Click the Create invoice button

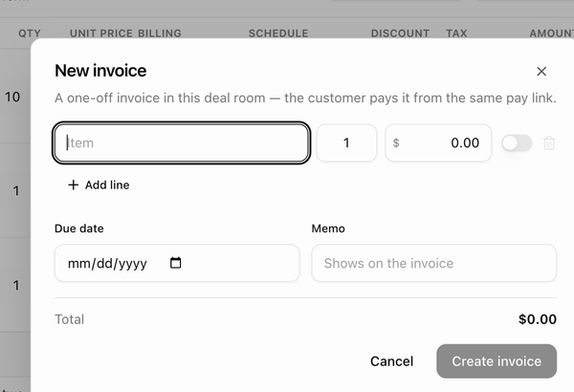(x=497, y=361)
